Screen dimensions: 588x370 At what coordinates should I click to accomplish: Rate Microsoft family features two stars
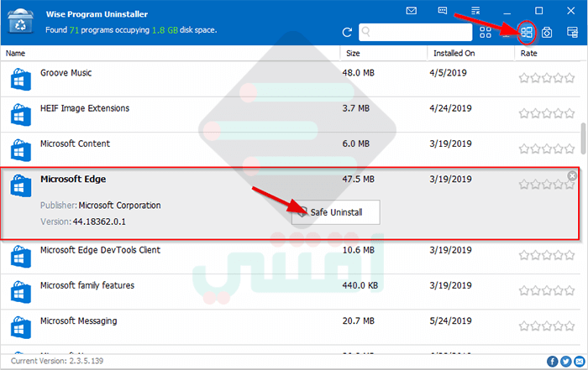click(536, 290)
